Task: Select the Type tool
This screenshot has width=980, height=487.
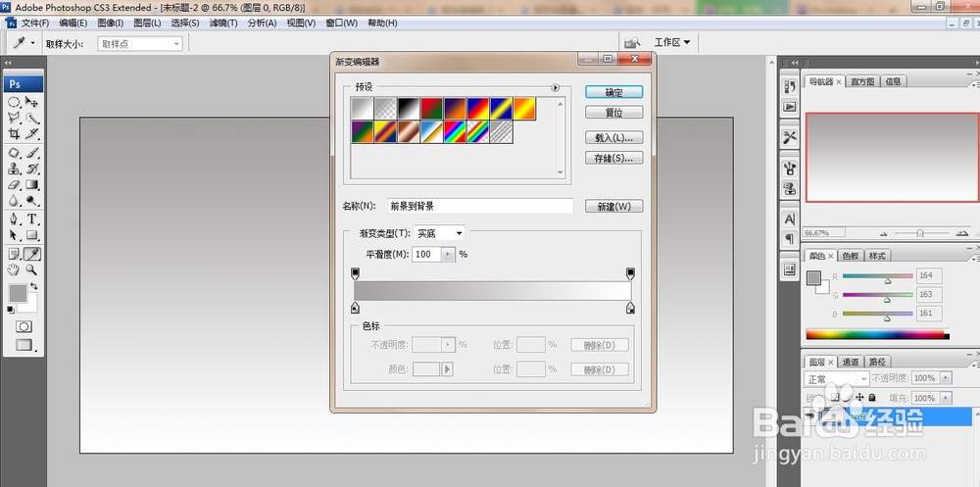Action: (32, 219)
